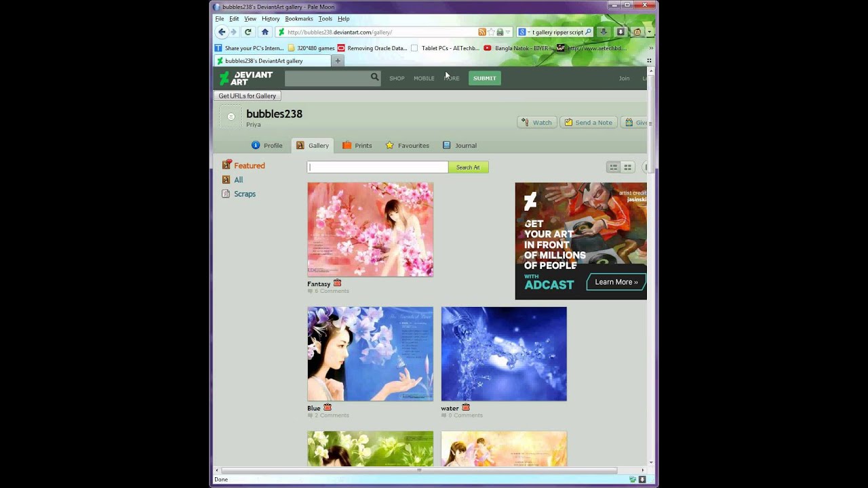The width and height of the screenshot is (868, 488).
Task: Switch to the Gallery tab
Action: click(x=313, y=146)
